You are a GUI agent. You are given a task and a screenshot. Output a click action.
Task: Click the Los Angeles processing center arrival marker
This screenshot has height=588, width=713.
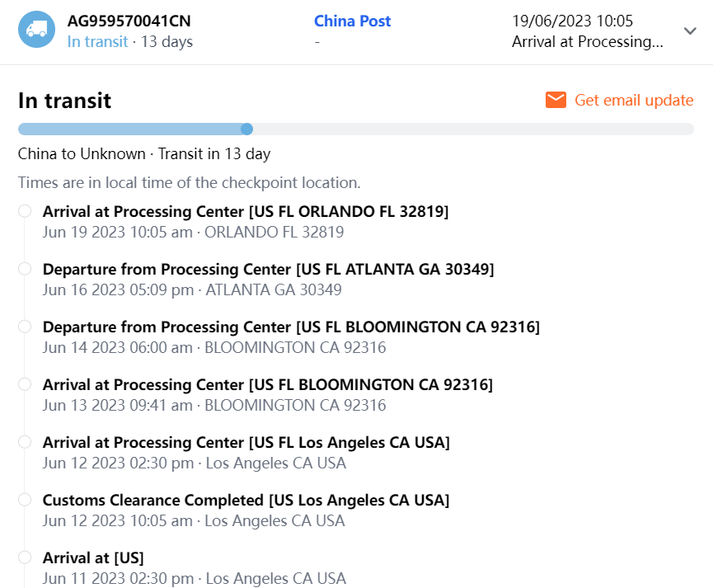[25, 442]
